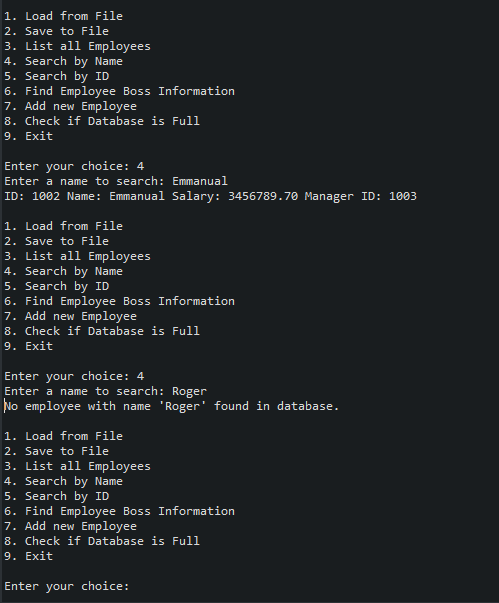The image size is (499, 603).
Task: Click 'Enter a name to search: Emmanual' line
Action: point(116,182)
